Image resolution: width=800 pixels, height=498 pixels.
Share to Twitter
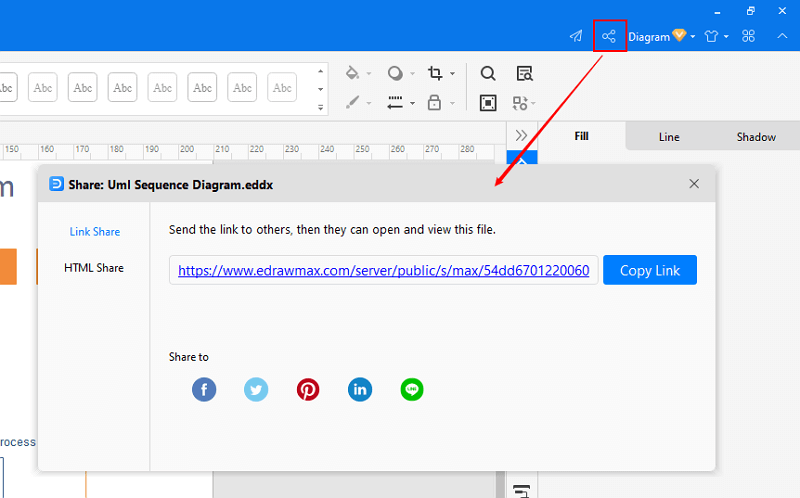[256, 390]
